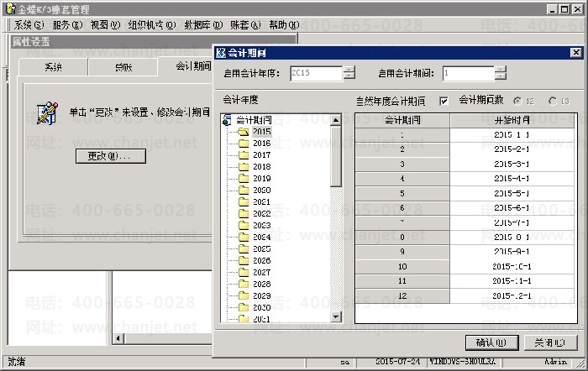Toggle the 自然年度会计期间 checkbox
Viewport: 588px width, 371px height.
click(x=444, y=101)
